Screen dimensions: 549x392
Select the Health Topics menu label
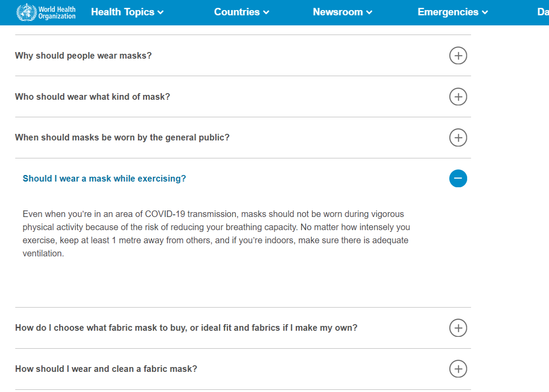(x=122, y=12)
